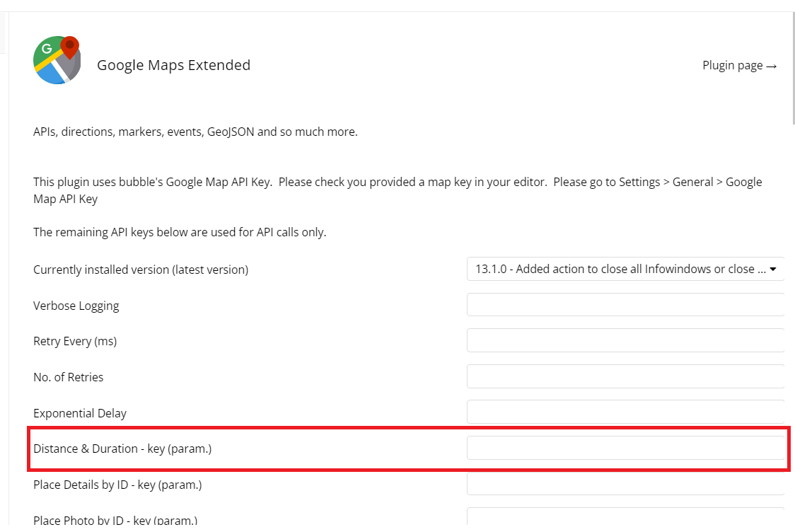Click the Google Maps Extended plugin logo
Image resolution: width=795 pixels, height=532 pixels.
[57, 60]
